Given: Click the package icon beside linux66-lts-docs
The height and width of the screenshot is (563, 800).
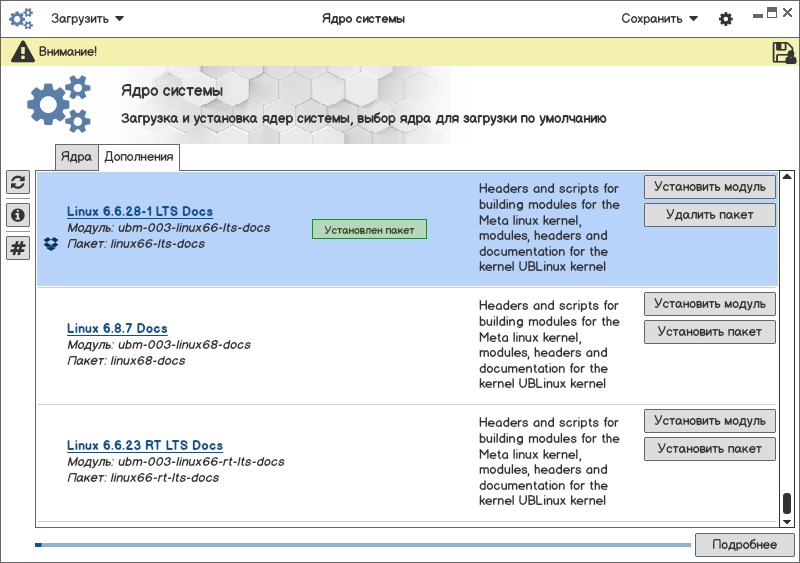Looking at the screenshot, I should pos(51,244).
